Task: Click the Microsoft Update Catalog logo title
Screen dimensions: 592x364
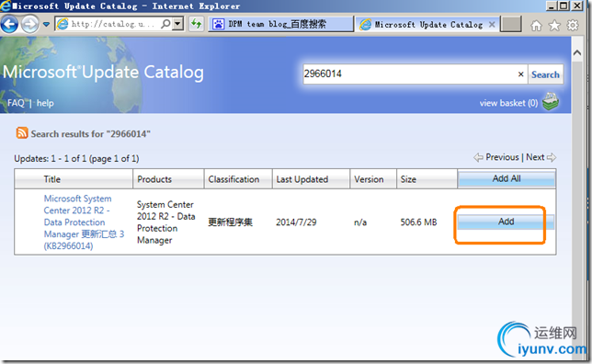Action: pos(103,72)
